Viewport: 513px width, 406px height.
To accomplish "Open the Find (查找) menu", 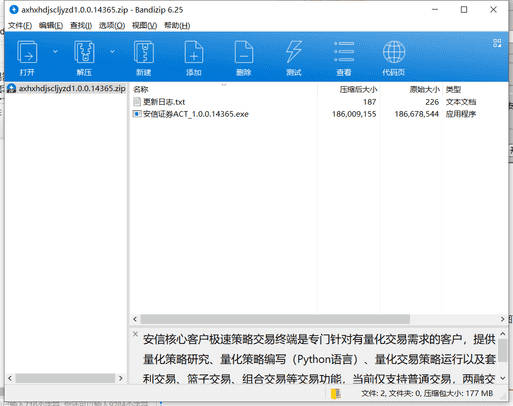I will pos(81,26).
